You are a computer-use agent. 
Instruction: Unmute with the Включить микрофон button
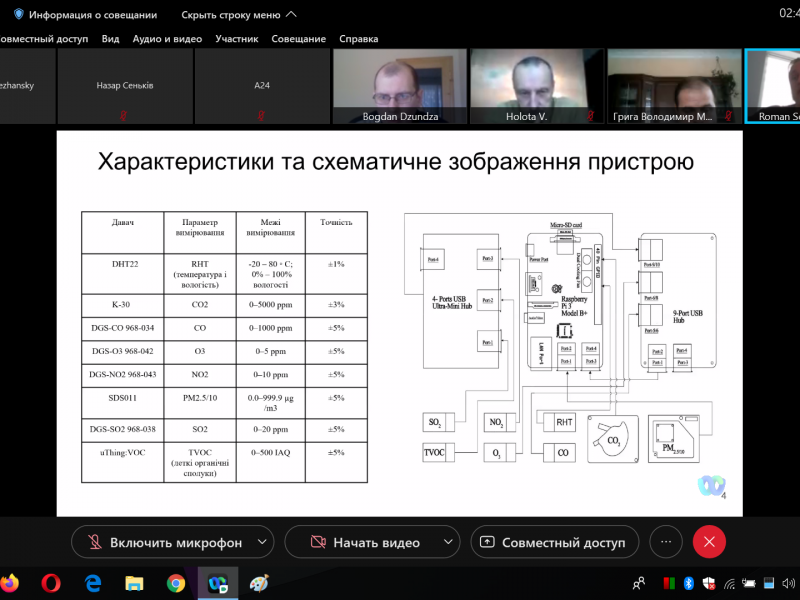(165, 542)
